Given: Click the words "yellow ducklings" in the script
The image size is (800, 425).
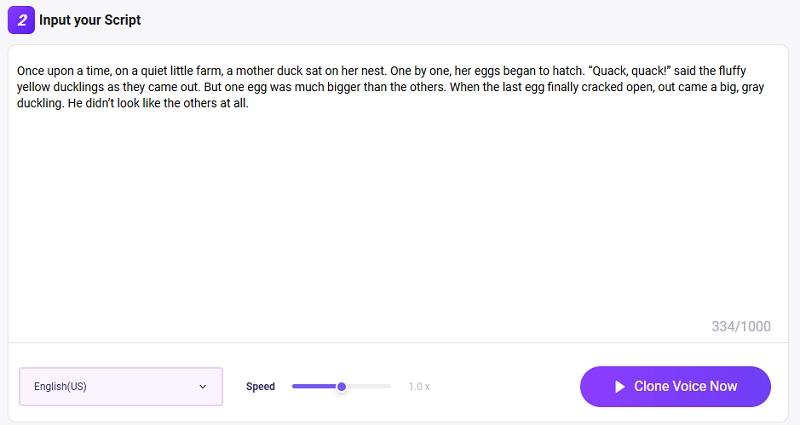Looking at the screenshot, I should click(x=60, y=86).
